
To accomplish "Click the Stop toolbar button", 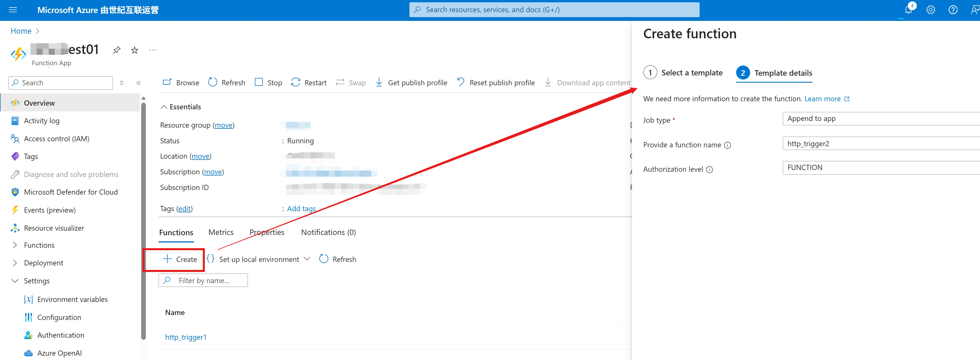I will point(268,83).
